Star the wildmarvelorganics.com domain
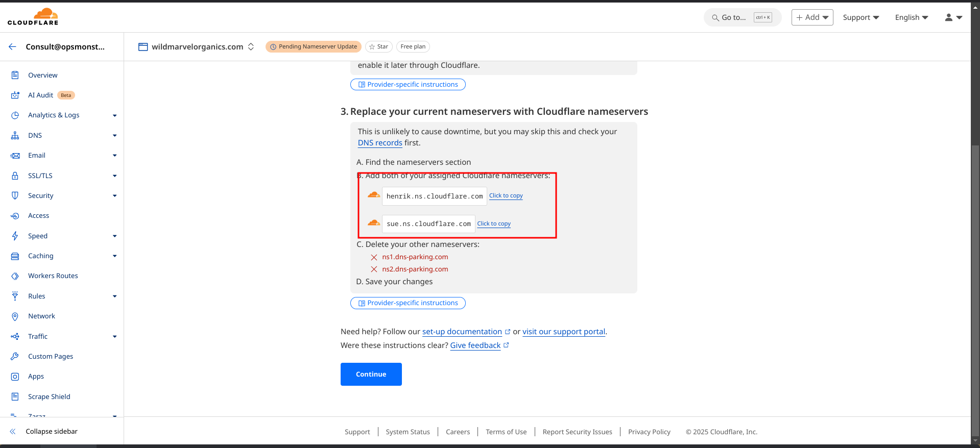The width and height of the screenshot is (980, 448). coord(378,46)
